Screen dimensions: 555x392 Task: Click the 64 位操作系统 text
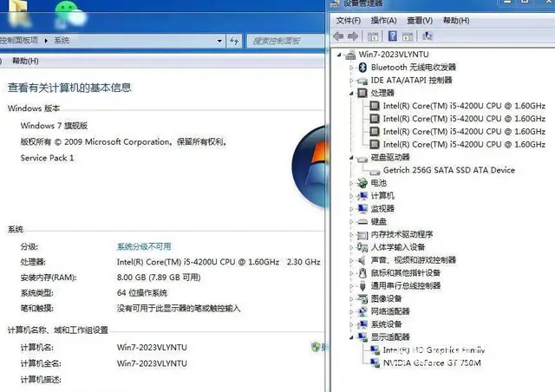coord(142,293)
